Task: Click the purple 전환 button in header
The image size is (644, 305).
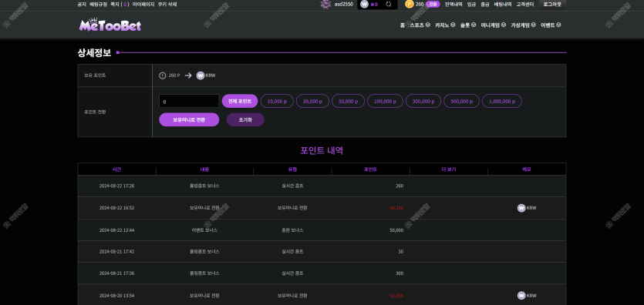Action: (x=433, y=4)
